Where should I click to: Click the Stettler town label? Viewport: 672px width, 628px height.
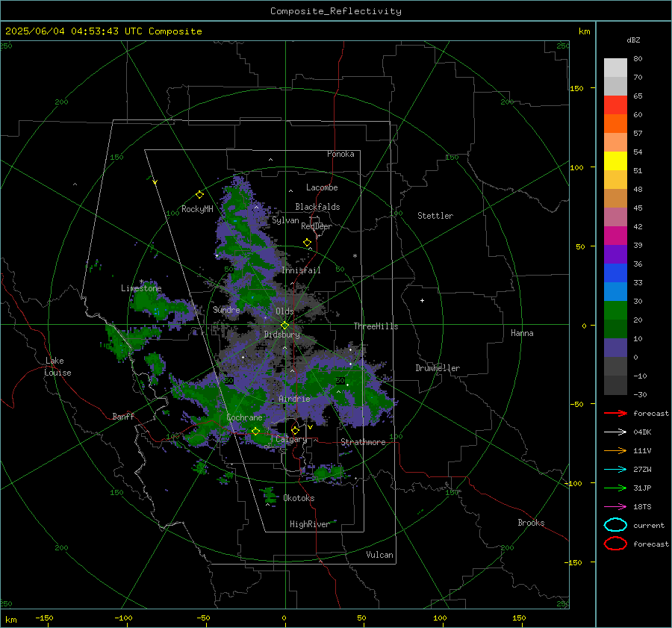(x=435, y=216)
